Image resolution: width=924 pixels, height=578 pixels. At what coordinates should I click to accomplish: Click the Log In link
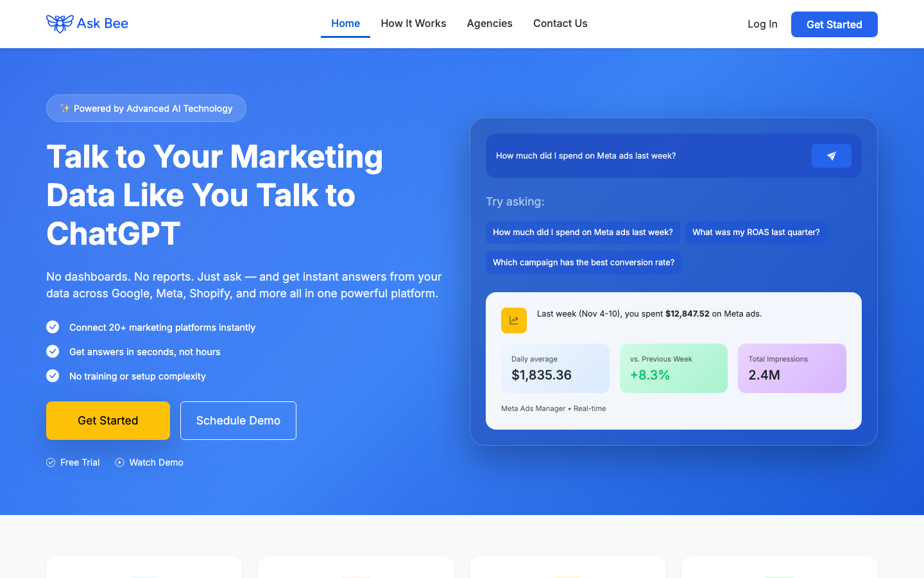click(x=762, y=24)
